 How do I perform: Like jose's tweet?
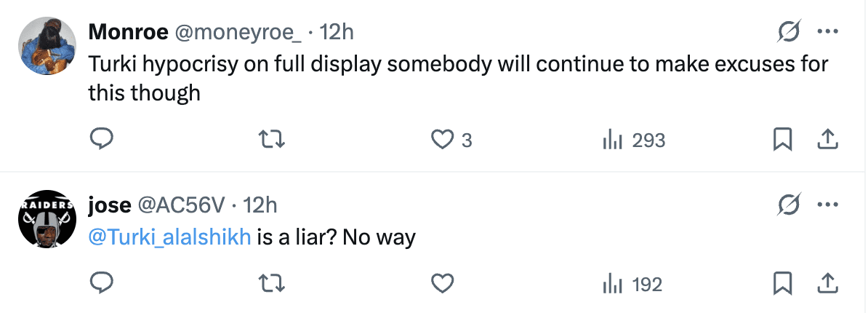coord(443,284)
